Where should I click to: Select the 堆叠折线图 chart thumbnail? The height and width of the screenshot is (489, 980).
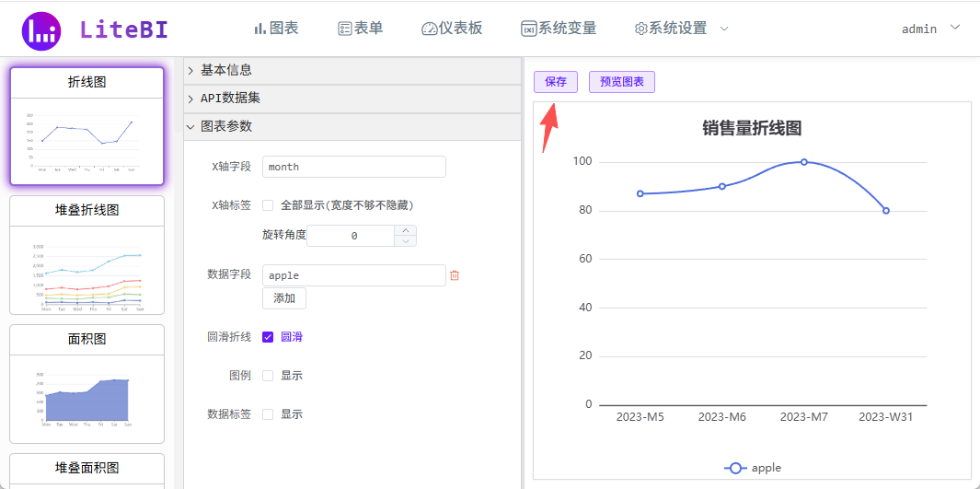coord(86,255)
